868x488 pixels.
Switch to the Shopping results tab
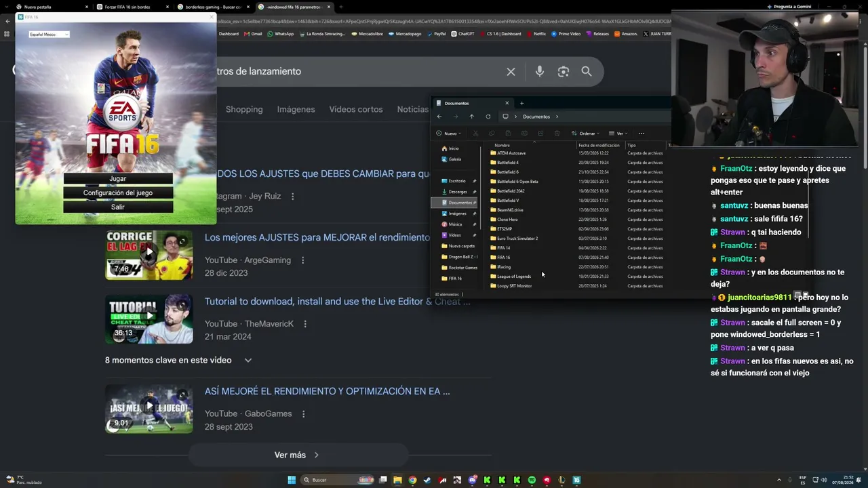coord(244,109)
